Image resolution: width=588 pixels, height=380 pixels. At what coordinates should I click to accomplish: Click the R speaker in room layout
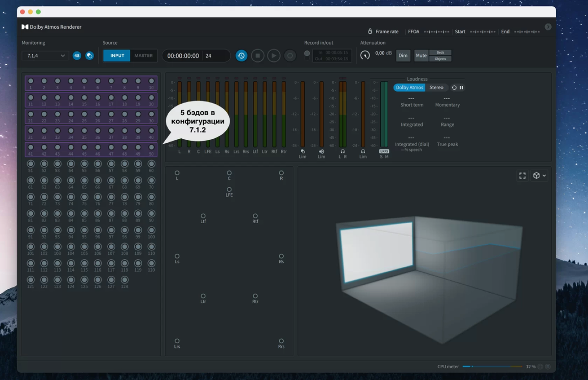281,173
